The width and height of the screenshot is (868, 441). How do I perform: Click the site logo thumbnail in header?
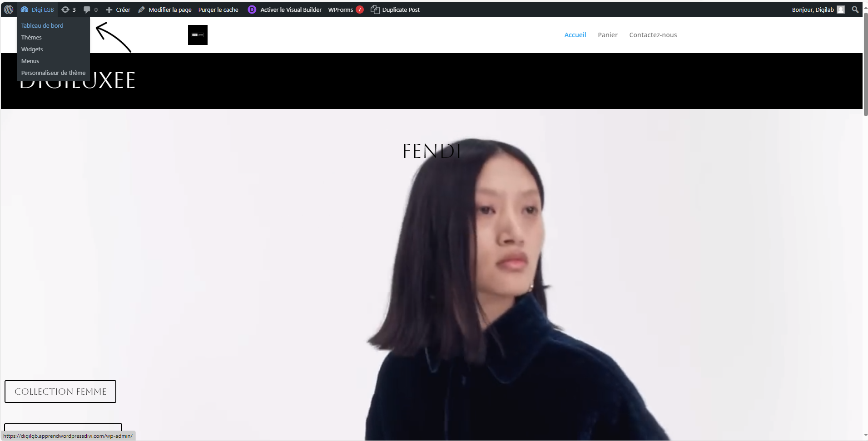click(x=198, y=35)
